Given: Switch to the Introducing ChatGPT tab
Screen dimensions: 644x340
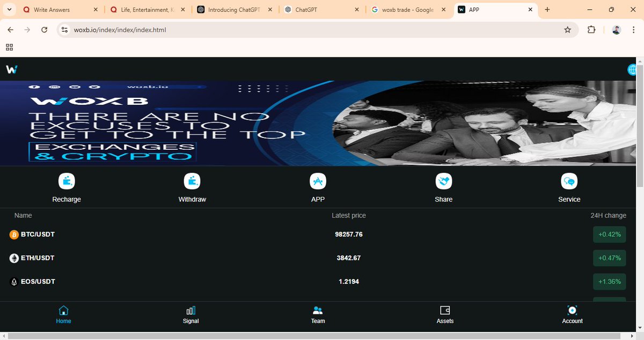Looking at the screenshot, I should (235, 10).
